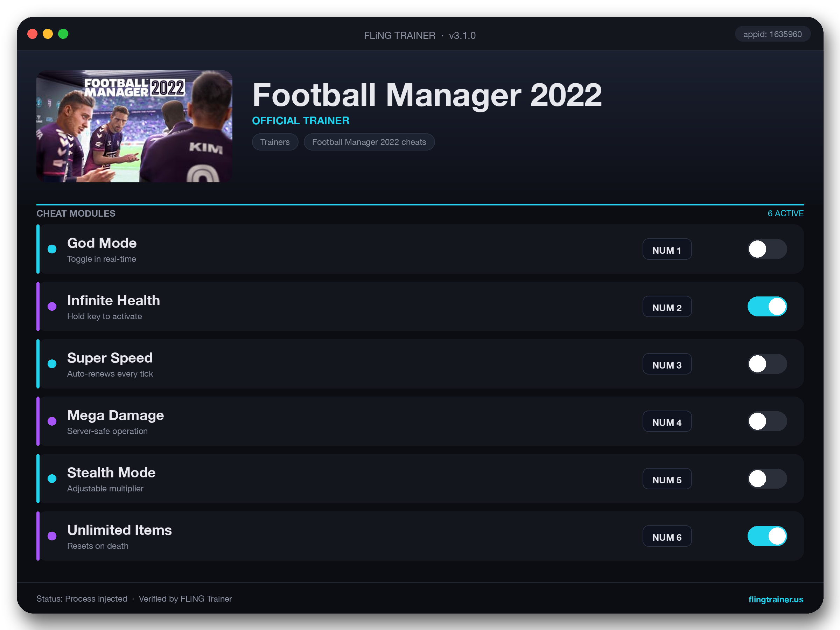Click the FLiNG TRAINER v3.1.0 title text
Screen dimensions: 840x630
420,35
